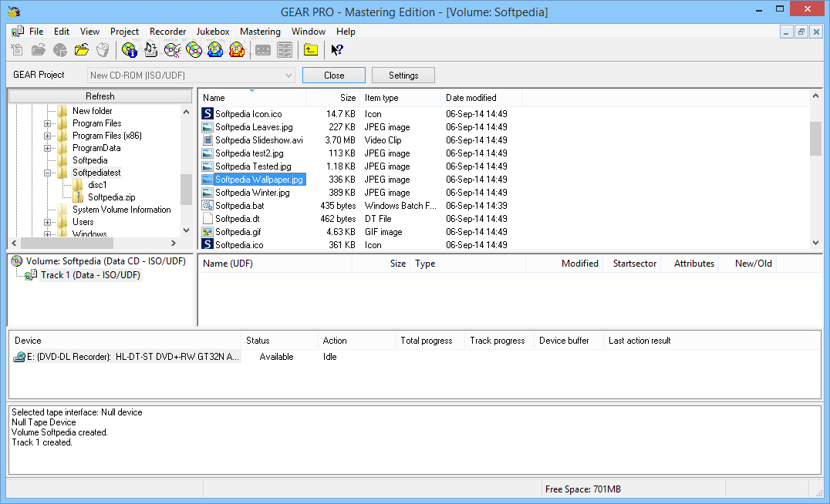Click the blue disc burn icon

[x=215, y=50]
